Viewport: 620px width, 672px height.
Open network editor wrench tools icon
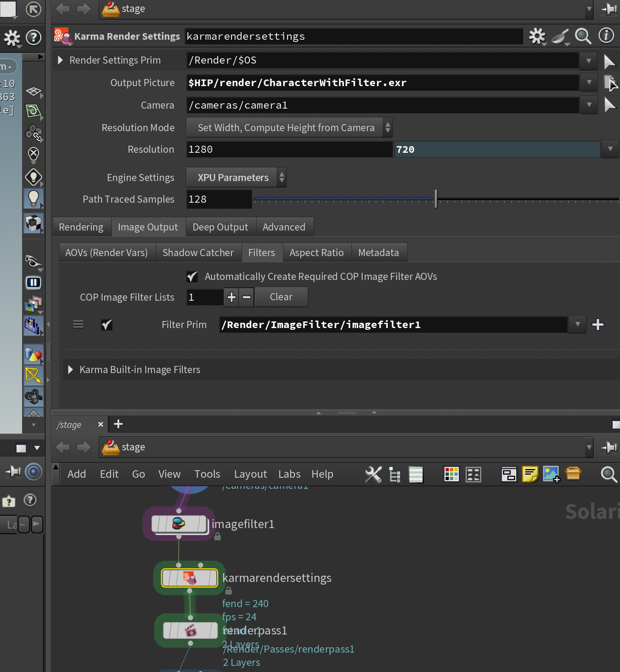(x=373, y=475)
